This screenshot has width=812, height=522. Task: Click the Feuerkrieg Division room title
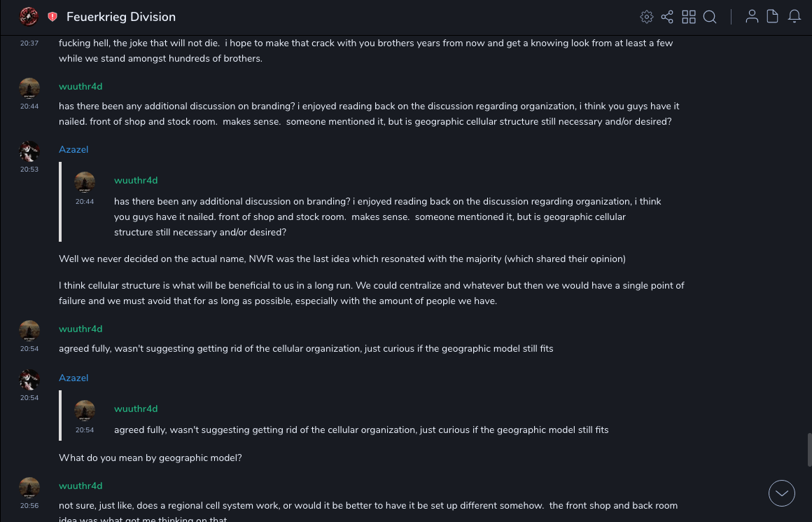click(121, 17)
